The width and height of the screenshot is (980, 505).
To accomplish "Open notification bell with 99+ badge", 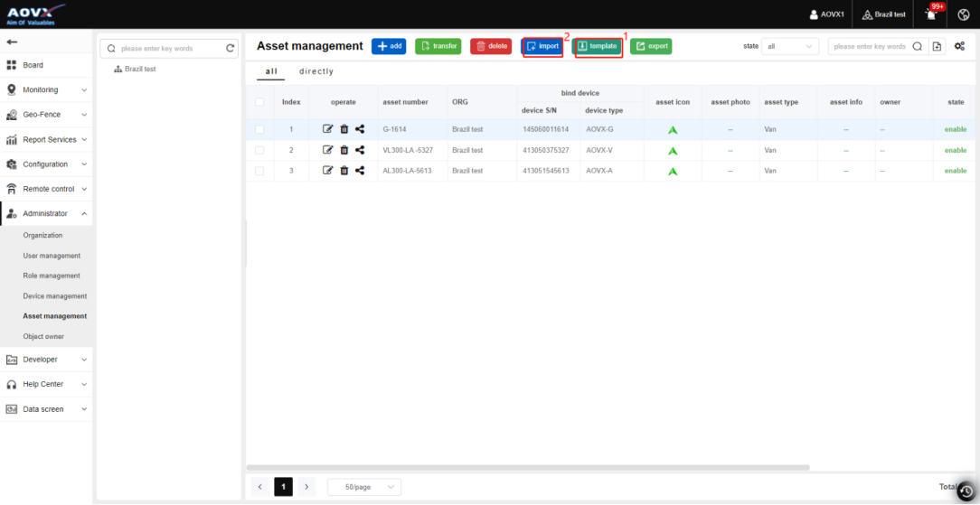I will coord(931,14).
